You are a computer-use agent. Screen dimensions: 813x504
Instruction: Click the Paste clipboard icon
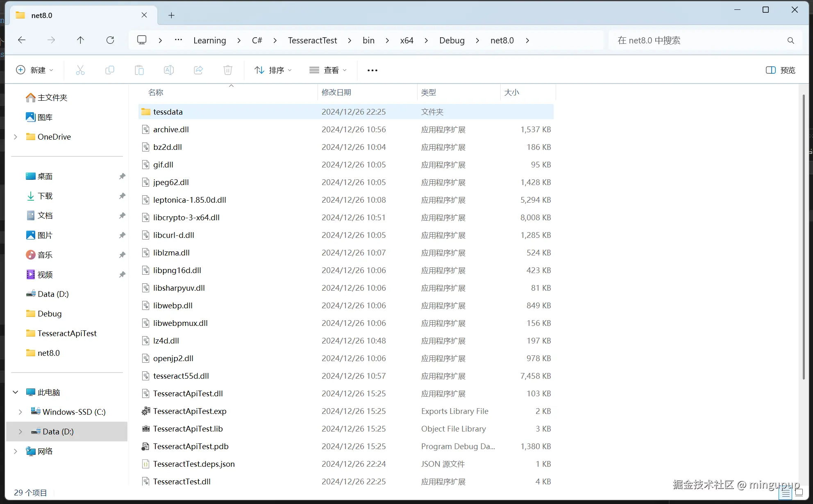coord(139,70)
